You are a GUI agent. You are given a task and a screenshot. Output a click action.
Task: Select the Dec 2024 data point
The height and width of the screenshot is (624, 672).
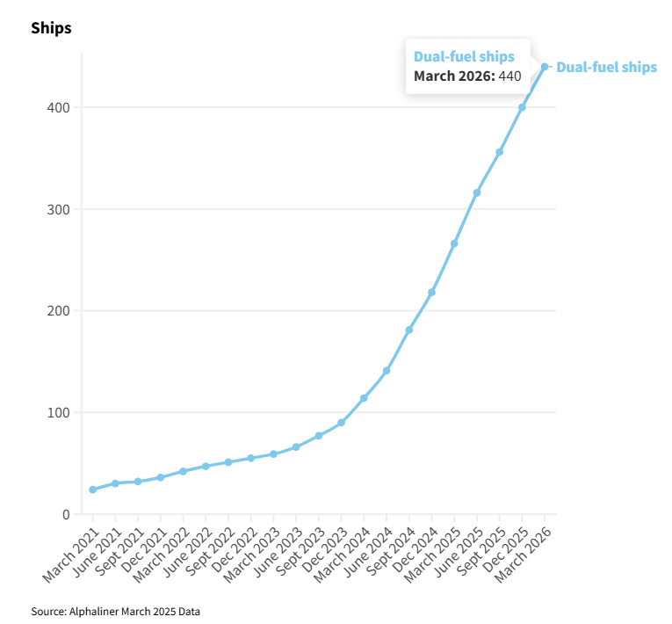431,293
